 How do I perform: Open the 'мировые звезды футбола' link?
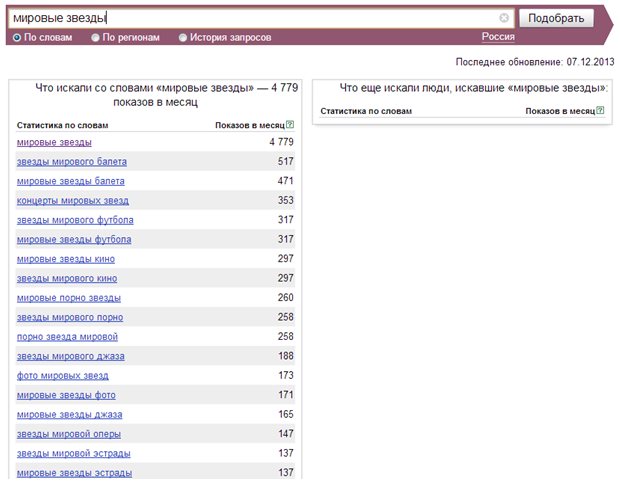tap(74, 240)
